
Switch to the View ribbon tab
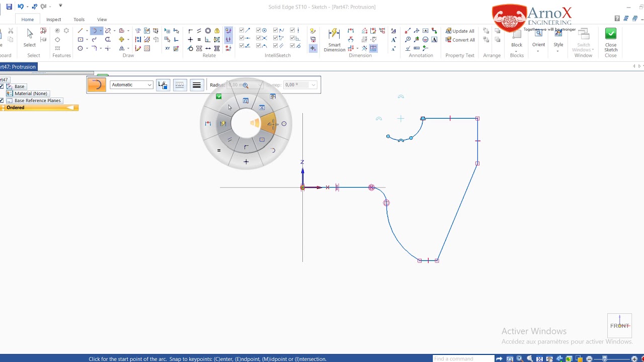pyautogui.click(x=102, y=20)
